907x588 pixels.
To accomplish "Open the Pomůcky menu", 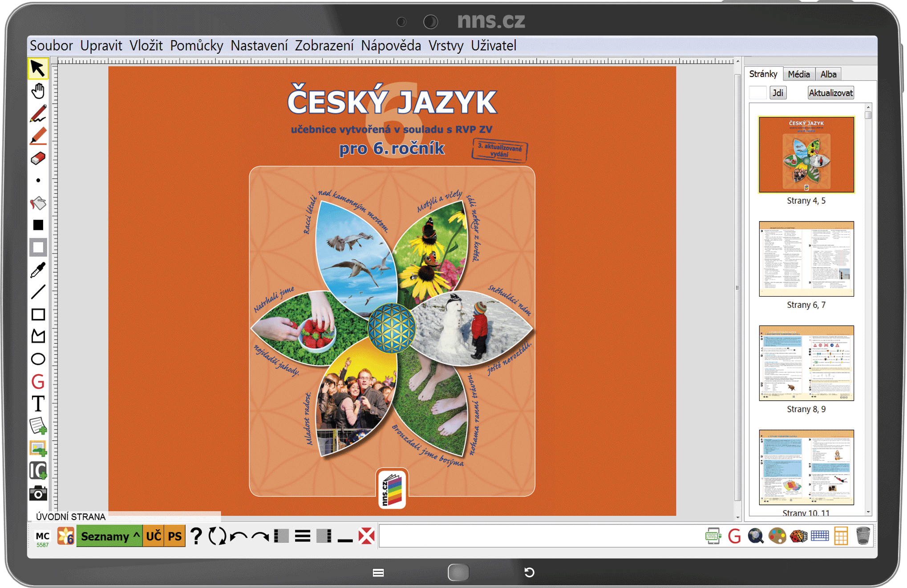I will 196,45.
